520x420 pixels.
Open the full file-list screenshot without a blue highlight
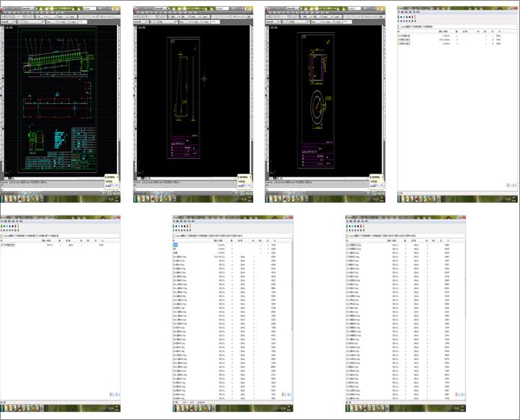pyautogui.click(x=405, y=314)
